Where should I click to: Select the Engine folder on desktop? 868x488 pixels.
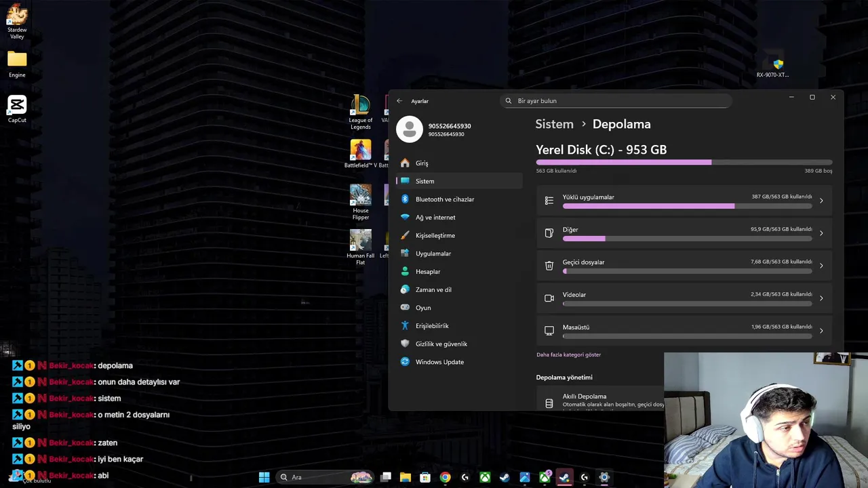(17, 64)
